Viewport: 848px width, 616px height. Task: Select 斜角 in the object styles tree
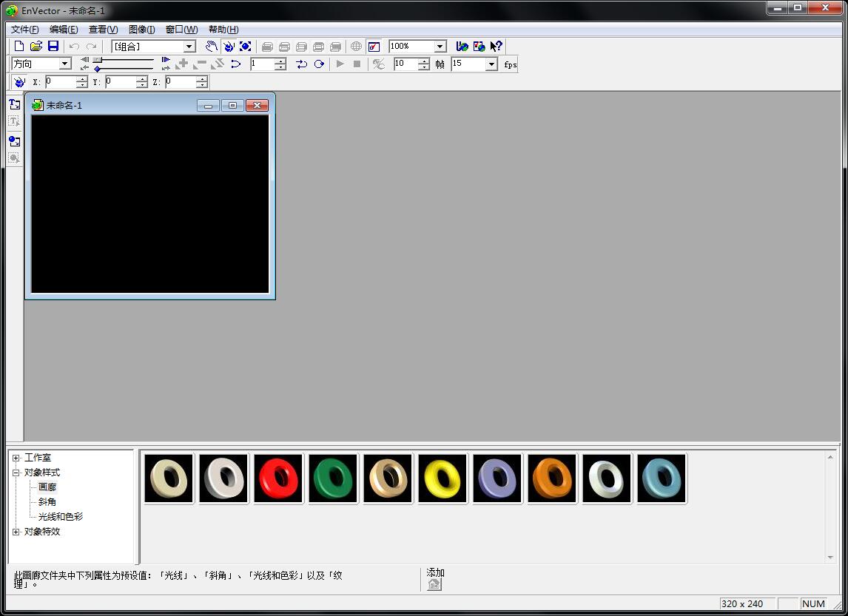47,502
